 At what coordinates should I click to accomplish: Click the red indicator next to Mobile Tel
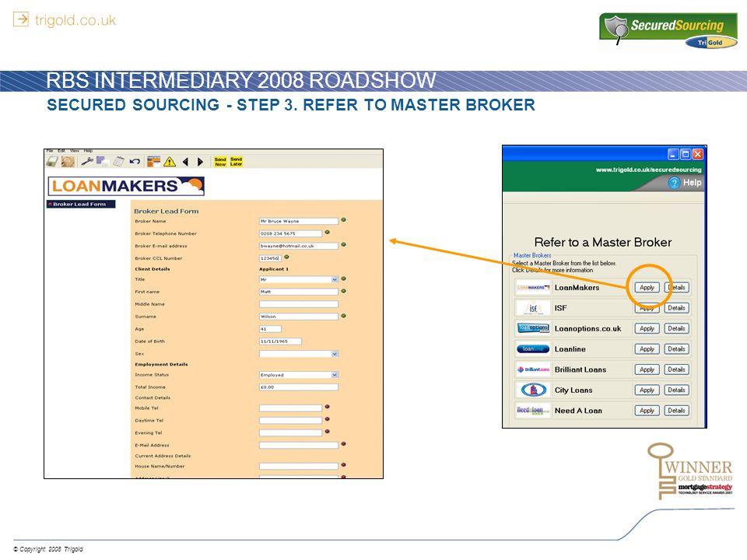(x=328, y=407)
